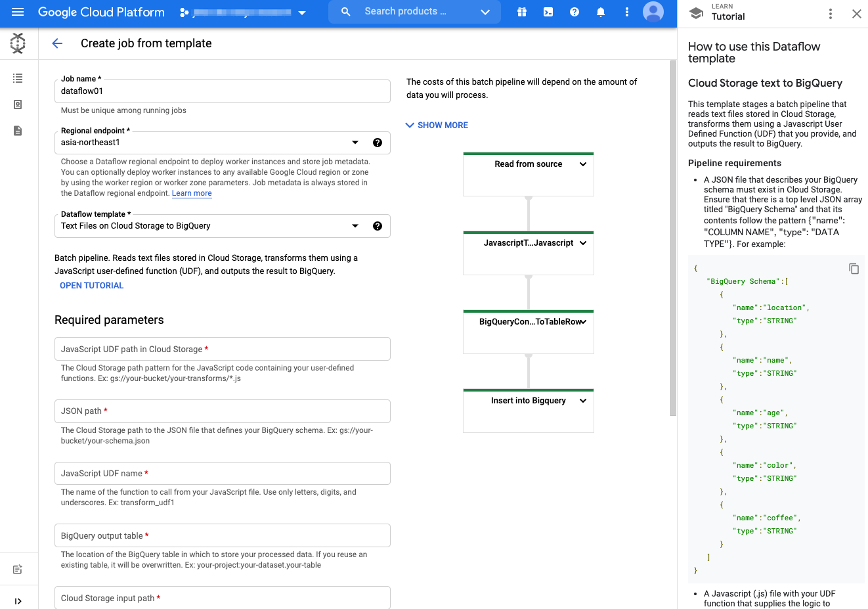
Task: Expand the sidebar with the bottom toggle
Action: (x=18, y=601)
